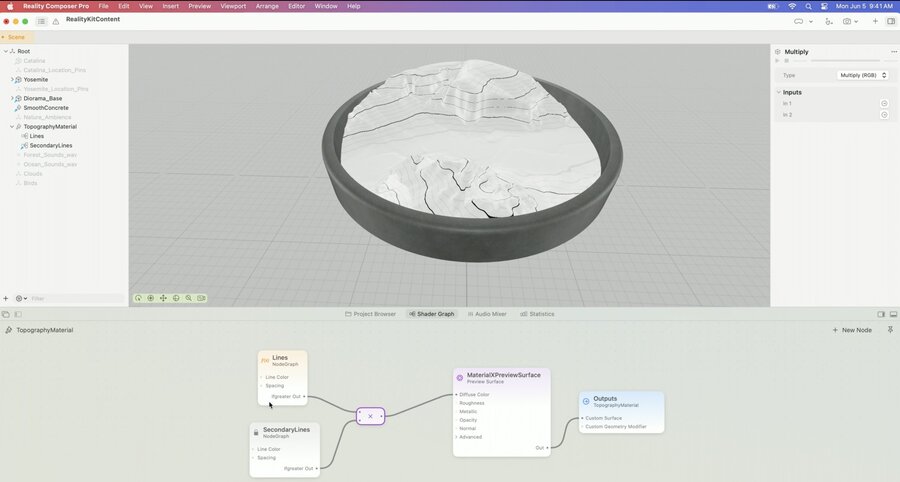Image resolution: width=900 pixels, height=482 pixels.
Task: Open the filter options dropdown below hierarchy
Action: coord(21,298)
